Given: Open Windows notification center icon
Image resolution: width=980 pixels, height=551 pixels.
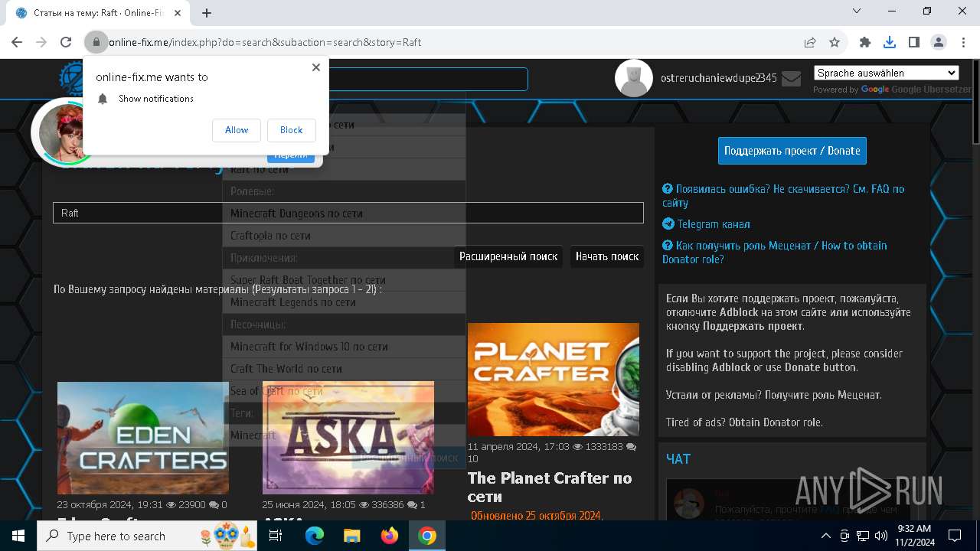Looking at the screenshot, I should (955, 536).
